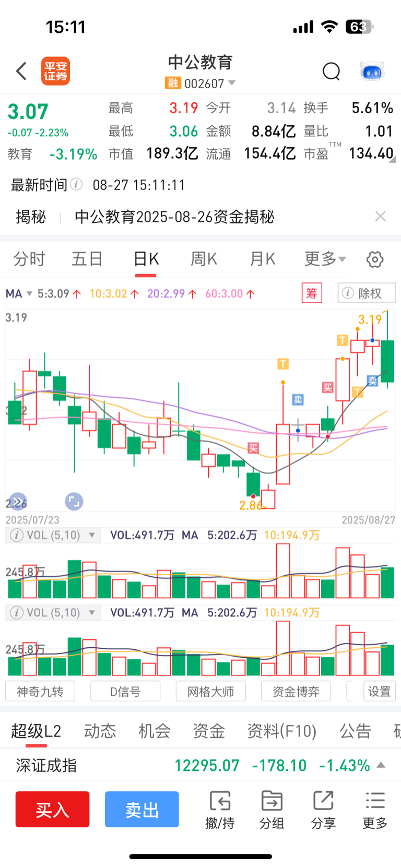Tap the 买 marker near 2.86 low
This screenshot has height=868, width=401.
[x=253, y=448]
